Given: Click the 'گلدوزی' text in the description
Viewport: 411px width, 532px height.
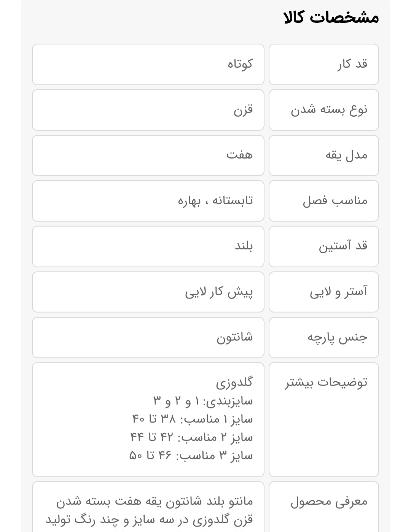Looking at the screenshot, I should [x=234, y=382].
